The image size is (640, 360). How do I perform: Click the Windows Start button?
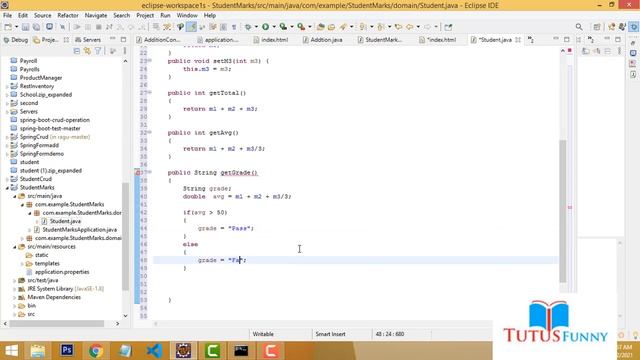click(x=11, y=350)
